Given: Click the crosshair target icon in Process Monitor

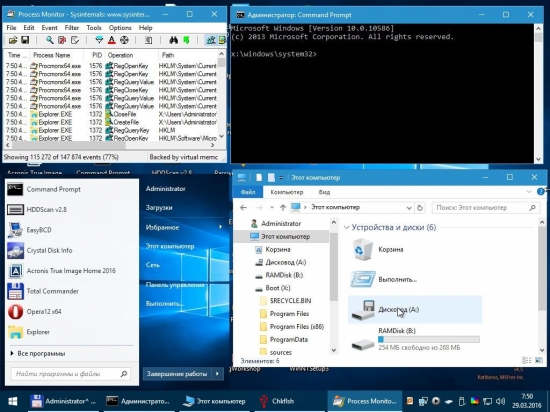Looking at the screenshot, I should pyautogui.click(x=124, y=40).
